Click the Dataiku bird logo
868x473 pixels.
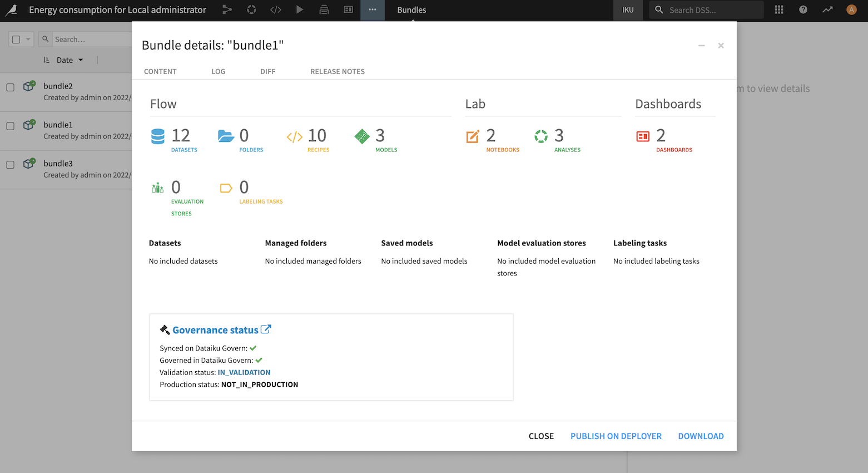coord(11,10)
